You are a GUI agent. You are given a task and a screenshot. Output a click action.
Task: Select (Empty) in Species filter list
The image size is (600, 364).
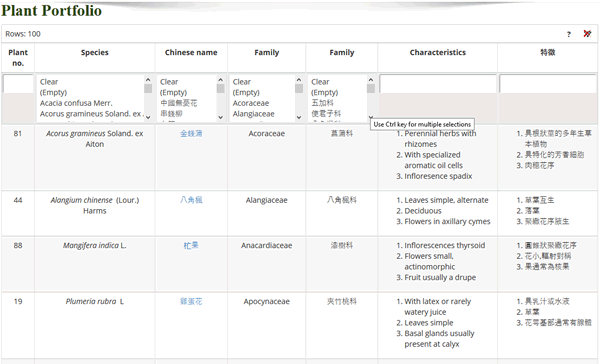[x=53, y=93]
